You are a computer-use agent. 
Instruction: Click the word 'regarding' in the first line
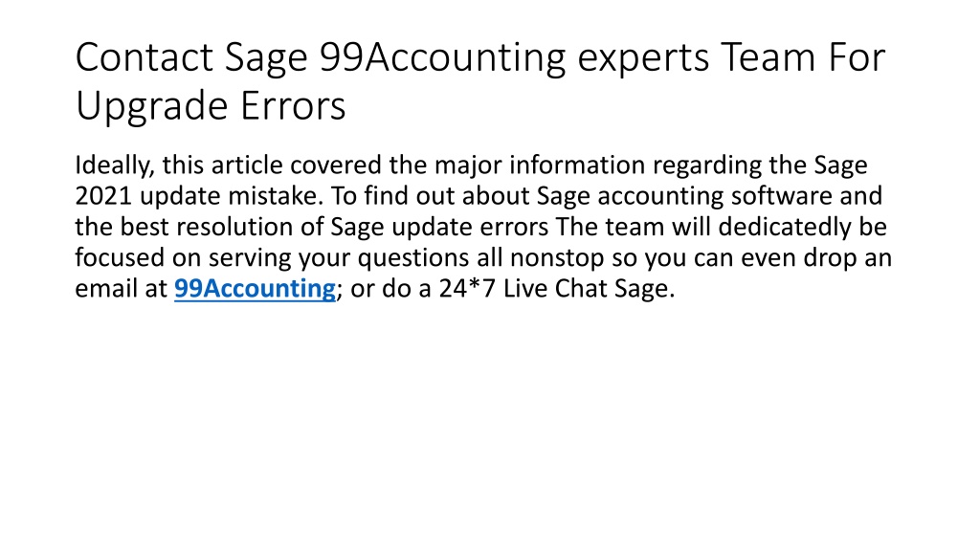(x=707, y=165)
